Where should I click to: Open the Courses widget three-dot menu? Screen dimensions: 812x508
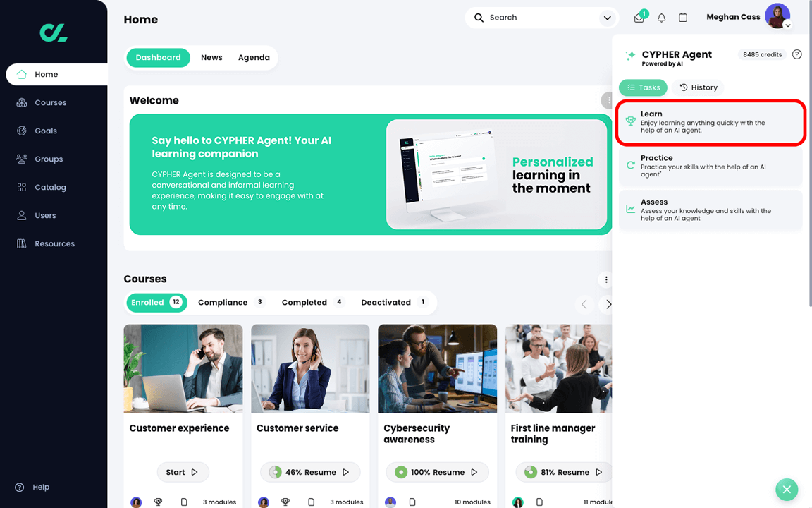(x=606, y=280)
